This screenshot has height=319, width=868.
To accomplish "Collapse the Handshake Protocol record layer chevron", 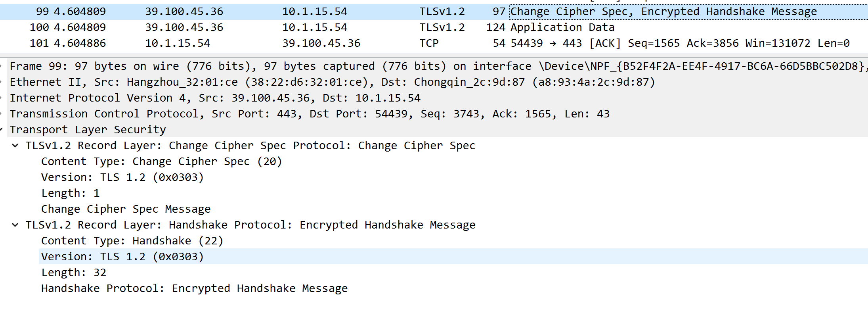I will [15, 225].
